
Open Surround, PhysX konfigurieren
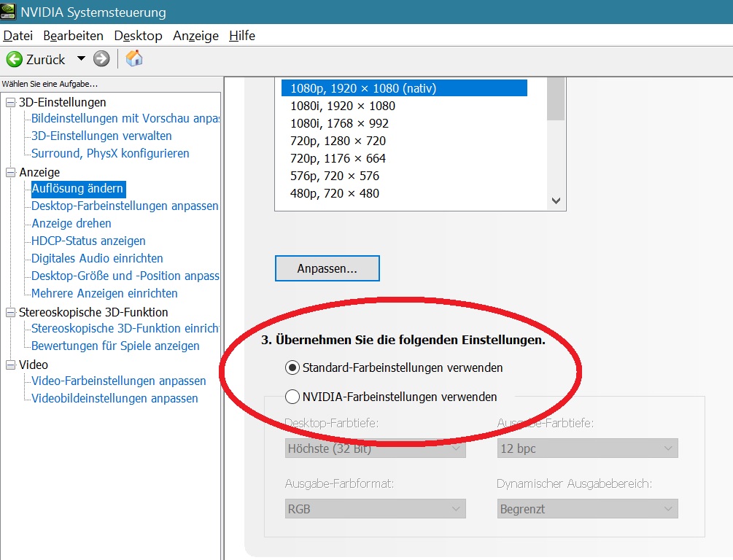(110, 153)
